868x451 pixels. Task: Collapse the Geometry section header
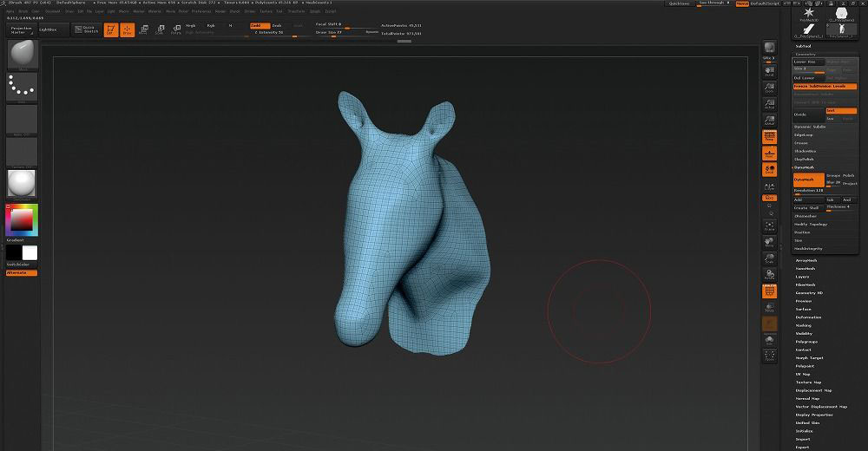(806, 55)
